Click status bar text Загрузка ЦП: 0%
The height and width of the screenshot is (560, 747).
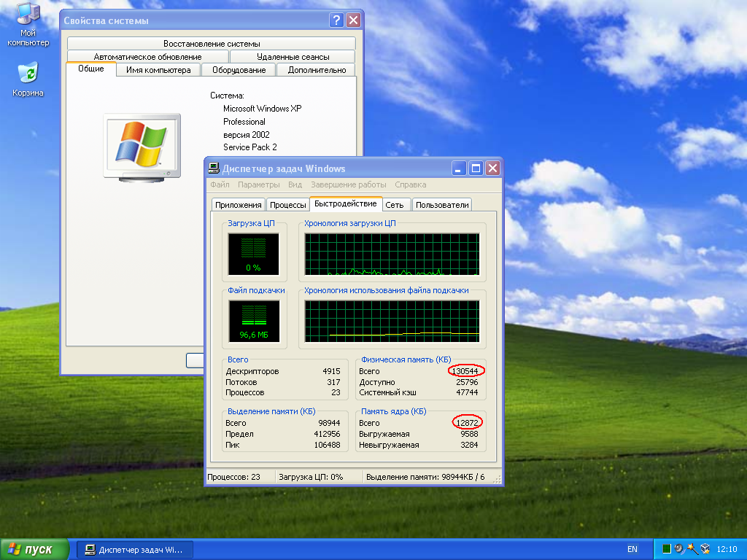pos(311,477)
